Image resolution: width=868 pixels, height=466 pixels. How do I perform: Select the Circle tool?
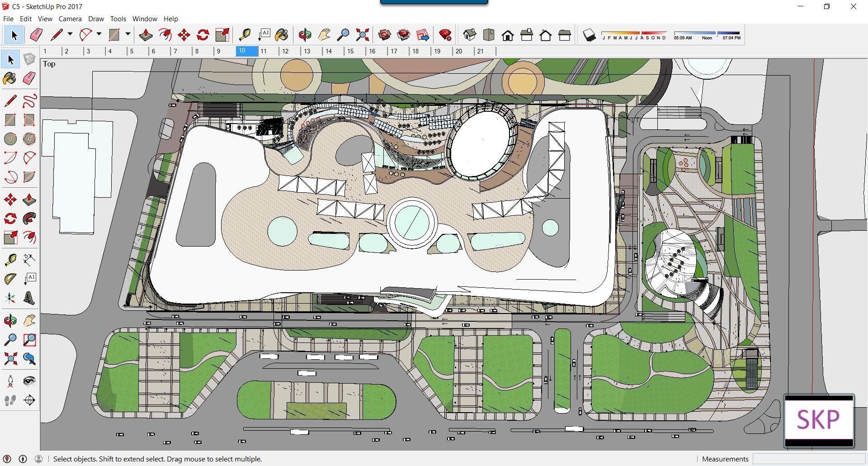point(10,139)
